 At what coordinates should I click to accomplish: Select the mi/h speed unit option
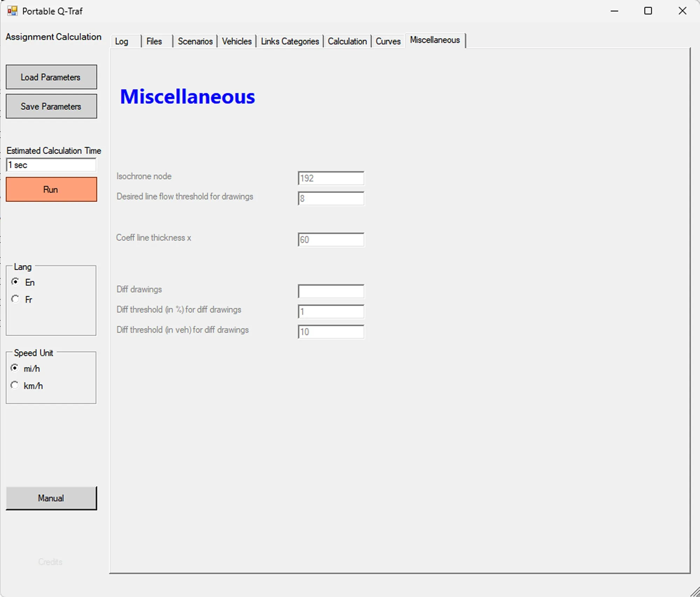coord(15,368)
